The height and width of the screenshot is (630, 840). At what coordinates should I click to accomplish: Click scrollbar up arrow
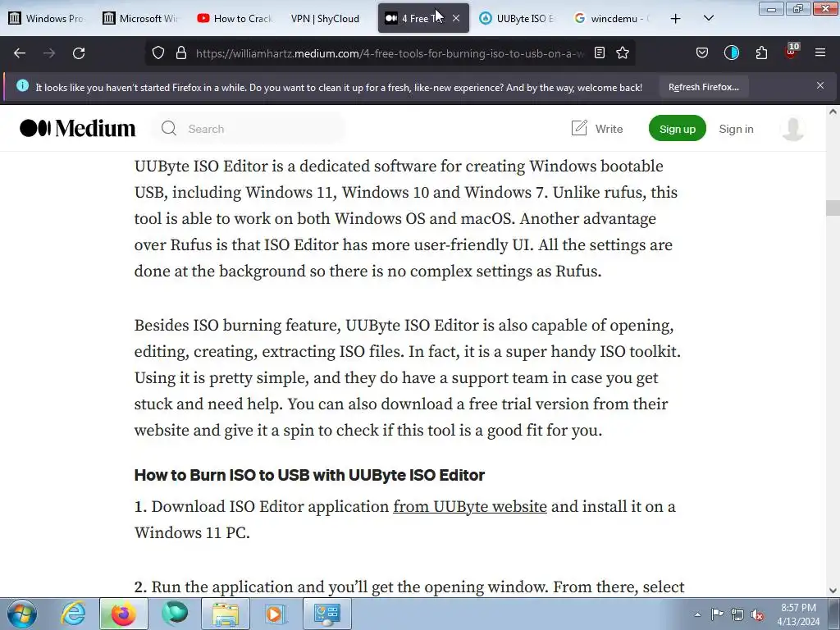pos(833,112)
